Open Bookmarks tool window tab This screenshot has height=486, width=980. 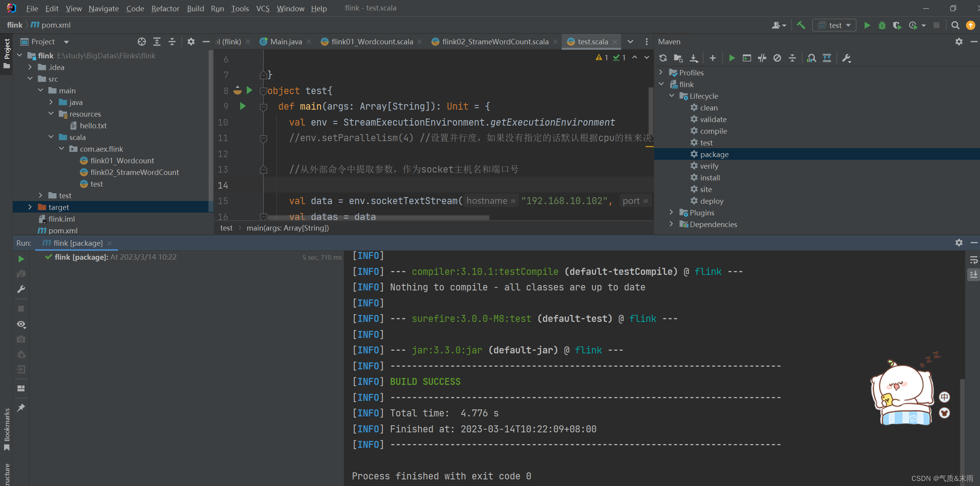(7, 429)
